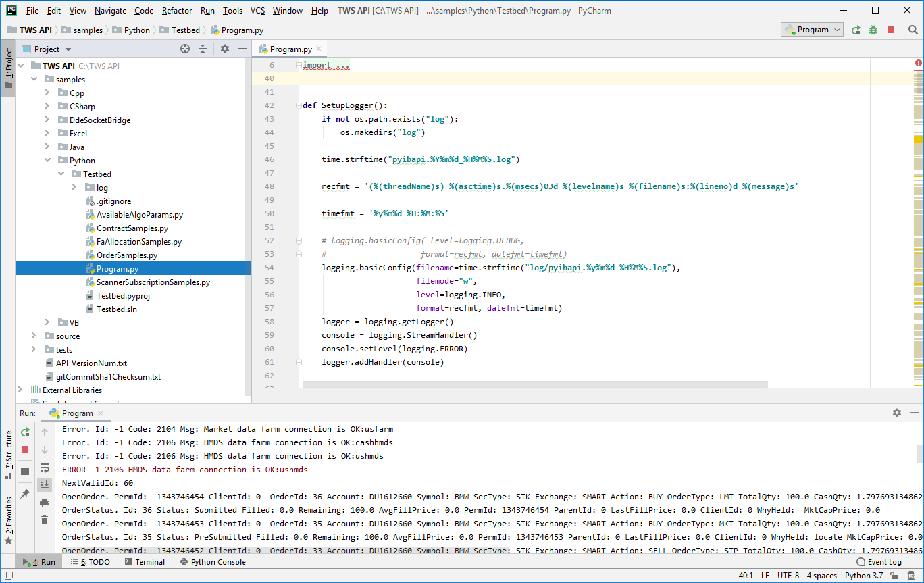Rerun Program from the Run panel
924x583 pixels.
tap(25, 432)
